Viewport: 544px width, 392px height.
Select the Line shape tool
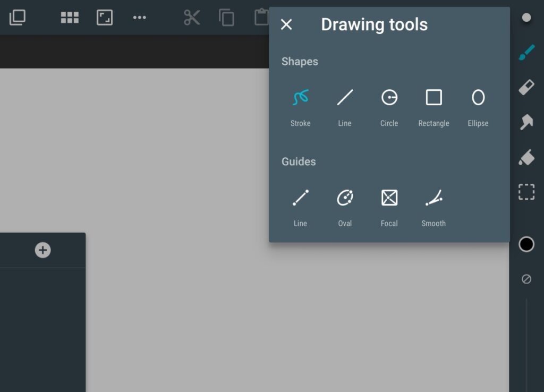(345, 107)
